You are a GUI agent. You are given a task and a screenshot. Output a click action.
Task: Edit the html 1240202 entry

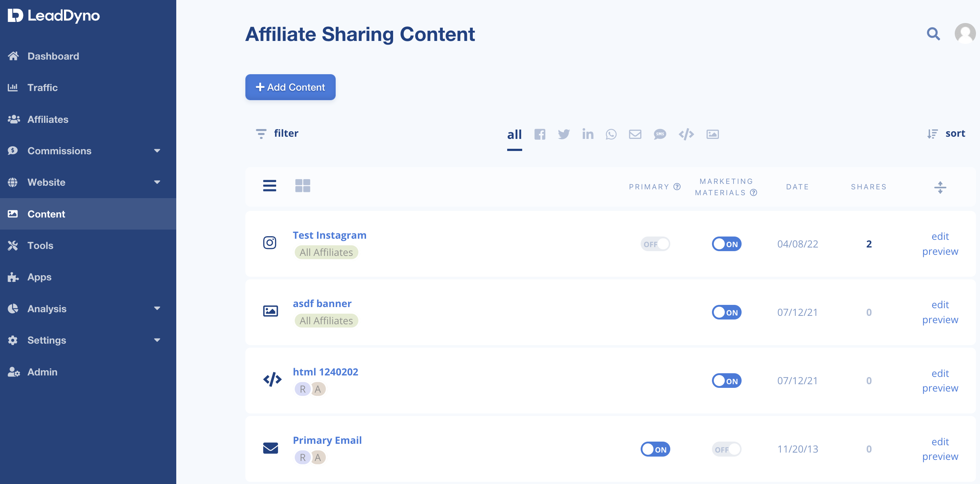click(940, 373)
